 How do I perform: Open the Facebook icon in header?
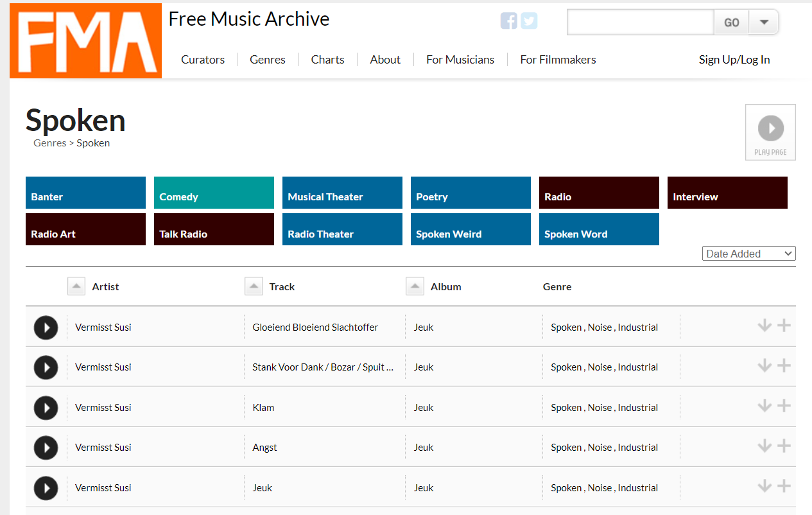(x=509, y=21)
